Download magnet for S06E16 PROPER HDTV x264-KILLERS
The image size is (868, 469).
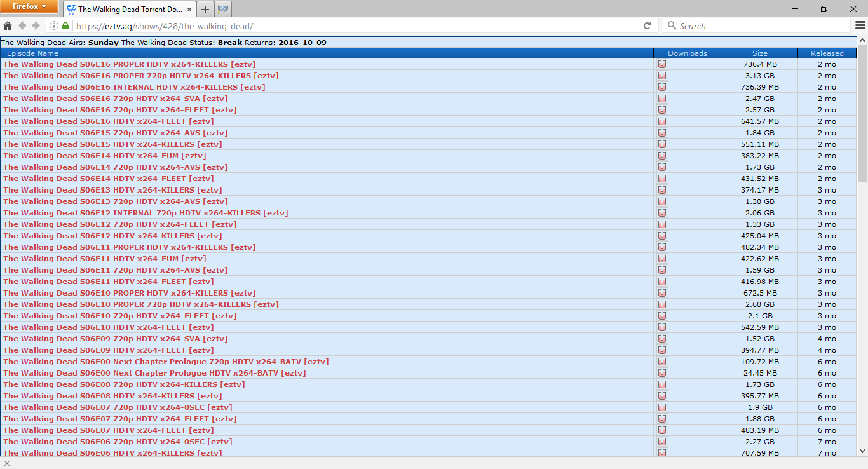coord(662,64)
